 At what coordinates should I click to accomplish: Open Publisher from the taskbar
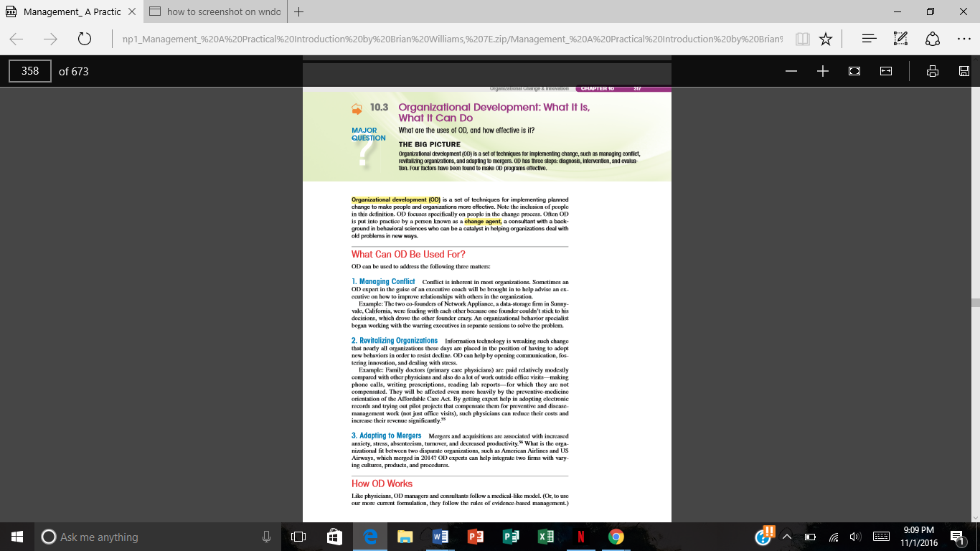[x=511, y=537]
